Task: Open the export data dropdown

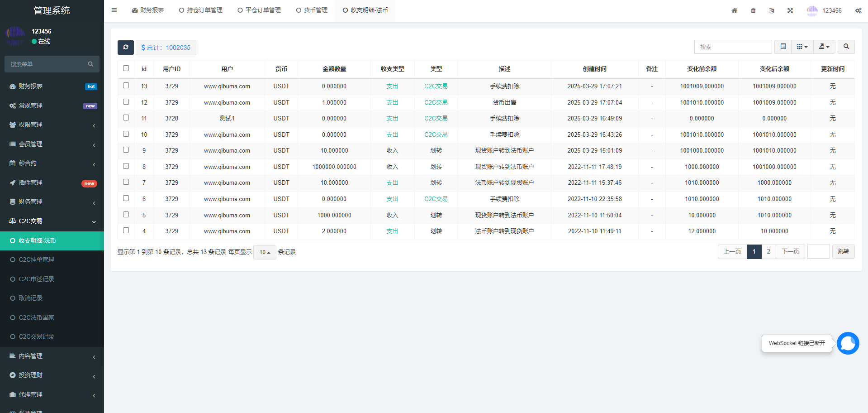Action: (824, 47)
